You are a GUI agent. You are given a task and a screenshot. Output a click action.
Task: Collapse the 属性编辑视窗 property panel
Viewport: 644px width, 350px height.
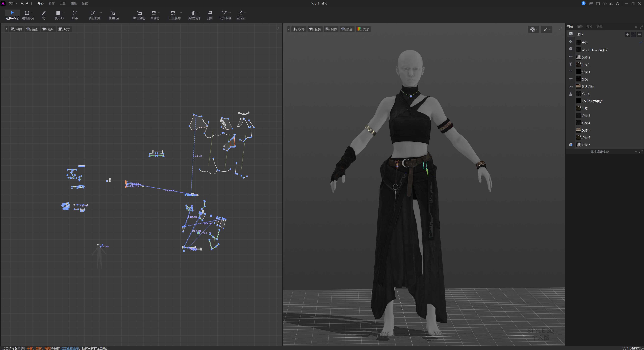(x=636, y=152)
